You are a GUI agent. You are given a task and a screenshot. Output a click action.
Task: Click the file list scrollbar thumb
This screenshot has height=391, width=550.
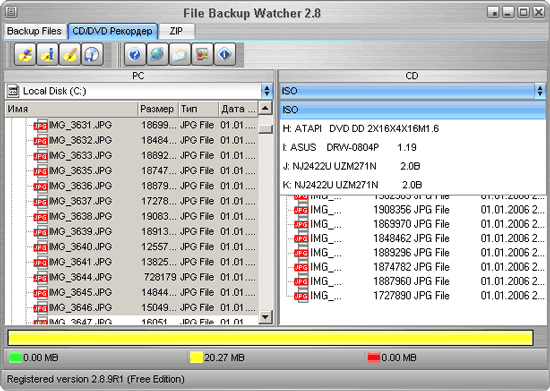click(266, 129)
